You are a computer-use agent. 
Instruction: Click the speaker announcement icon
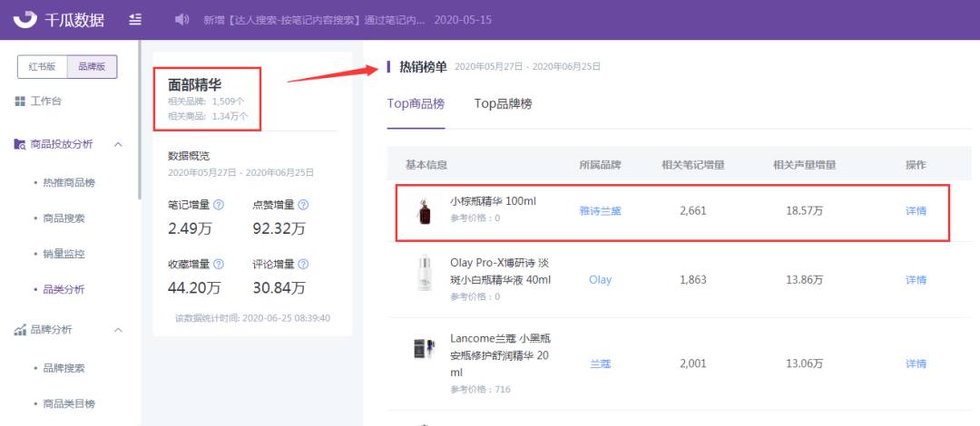[x=181, y=19]
